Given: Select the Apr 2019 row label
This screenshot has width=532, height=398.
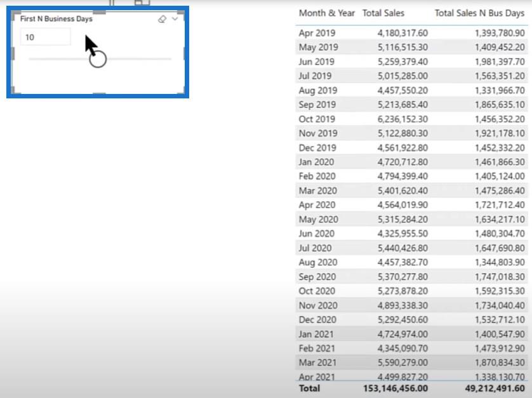Looking at the screenshot, I should [x=317, y=33].
